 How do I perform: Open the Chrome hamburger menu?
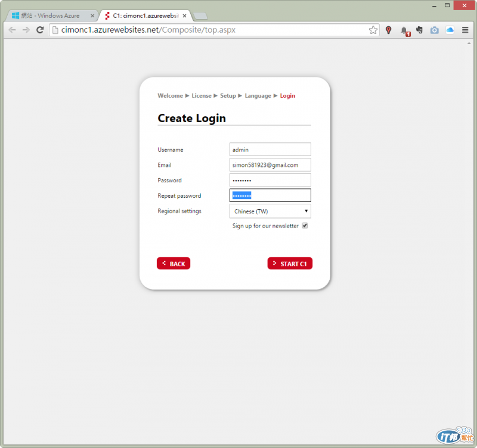click(x=465, y=30)
